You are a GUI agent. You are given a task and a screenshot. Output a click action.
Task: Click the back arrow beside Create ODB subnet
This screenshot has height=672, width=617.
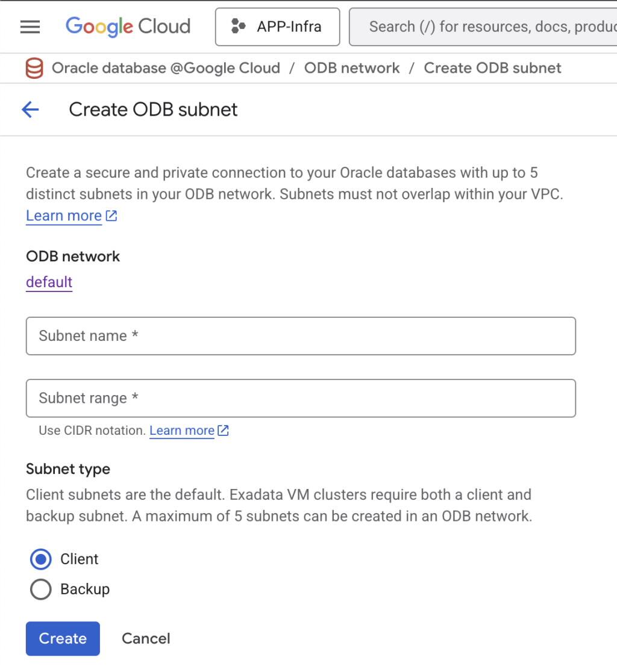30,110
